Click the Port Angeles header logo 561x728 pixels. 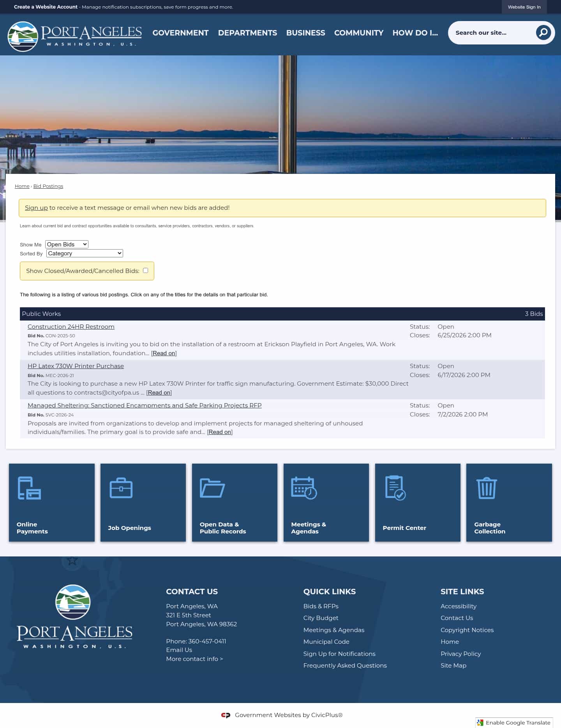click(74, 36)
